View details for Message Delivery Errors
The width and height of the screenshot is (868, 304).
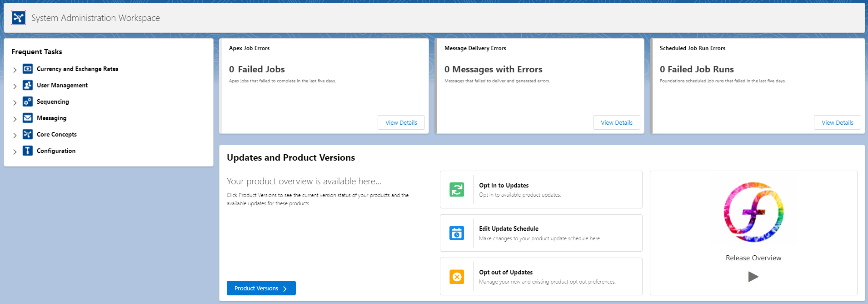coord(616,122)
